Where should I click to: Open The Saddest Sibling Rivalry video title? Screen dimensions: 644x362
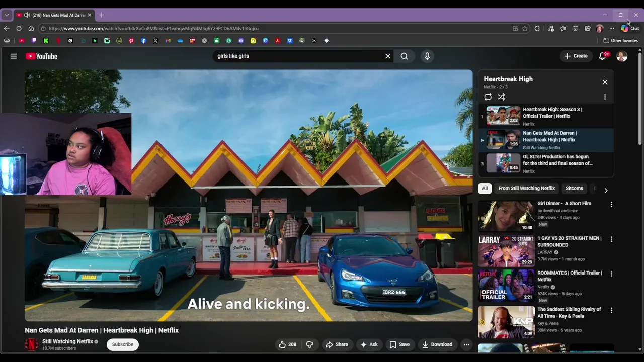pos(570,313)
